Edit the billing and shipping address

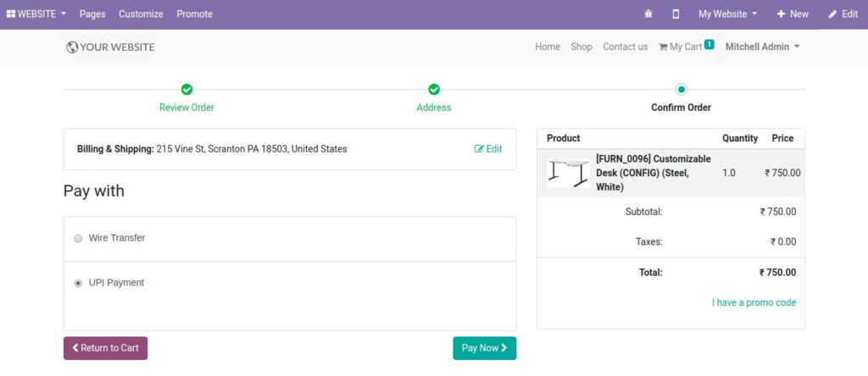pyautogui.click(x=488, y=149)
